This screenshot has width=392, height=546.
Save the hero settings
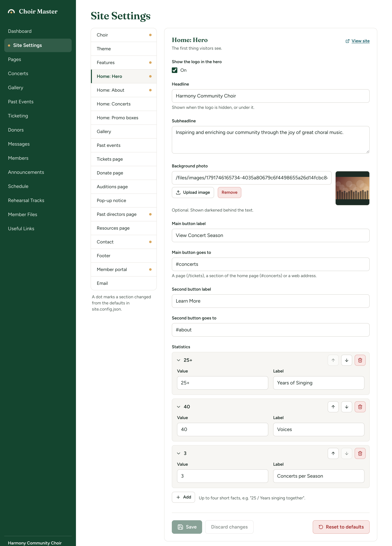click(187, 527)
